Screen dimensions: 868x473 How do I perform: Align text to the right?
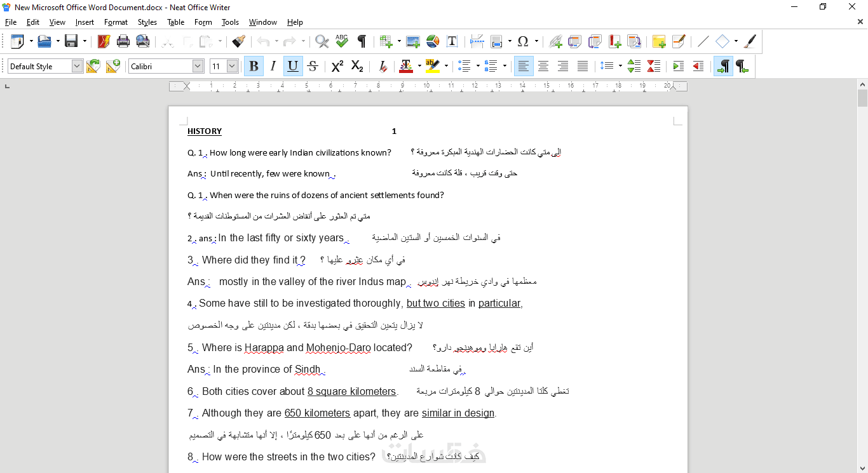click(x=563, y=66)
